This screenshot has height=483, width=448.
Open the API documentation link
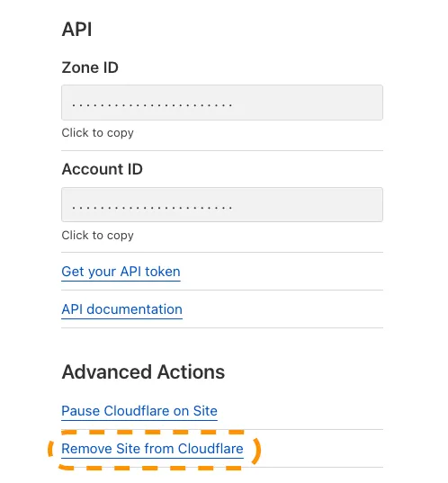(x=121, y=309)
